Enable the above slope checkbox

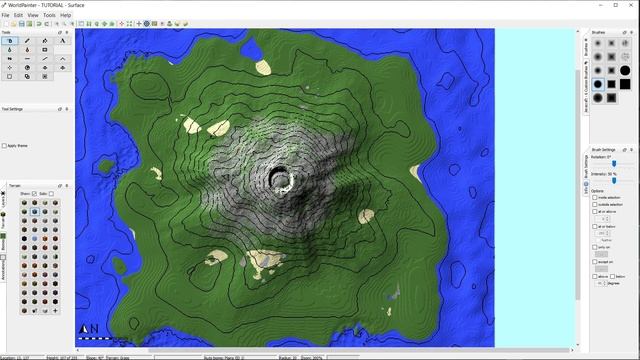[x=595, y=276]
